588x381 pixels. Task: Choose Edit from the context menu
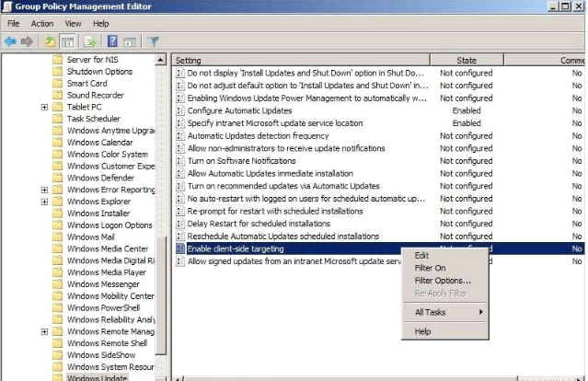[x=421, y=255]
